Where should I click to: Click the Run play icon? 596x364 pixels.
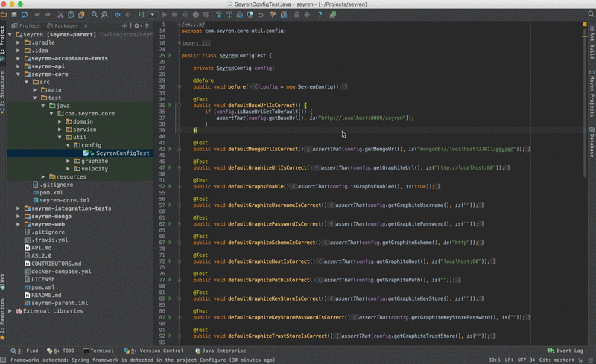click(165, 15)
